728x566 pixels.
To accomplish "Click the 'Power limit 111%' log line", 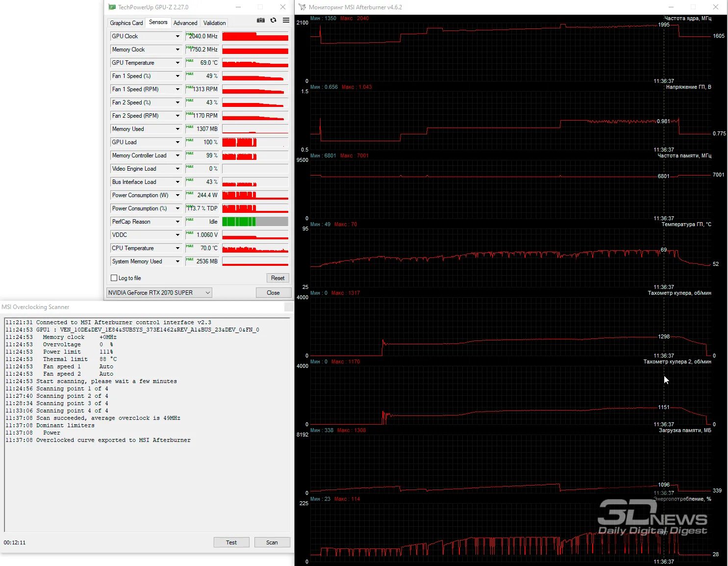I will tap(60, 352).
